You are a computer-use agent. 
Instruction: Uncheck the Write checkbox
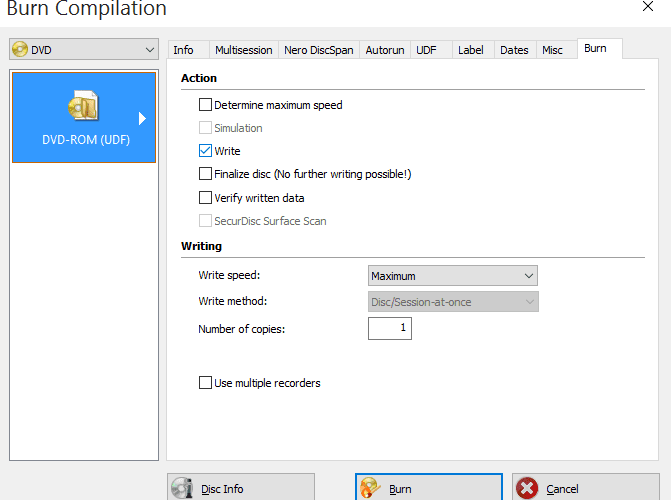(205, 151)
